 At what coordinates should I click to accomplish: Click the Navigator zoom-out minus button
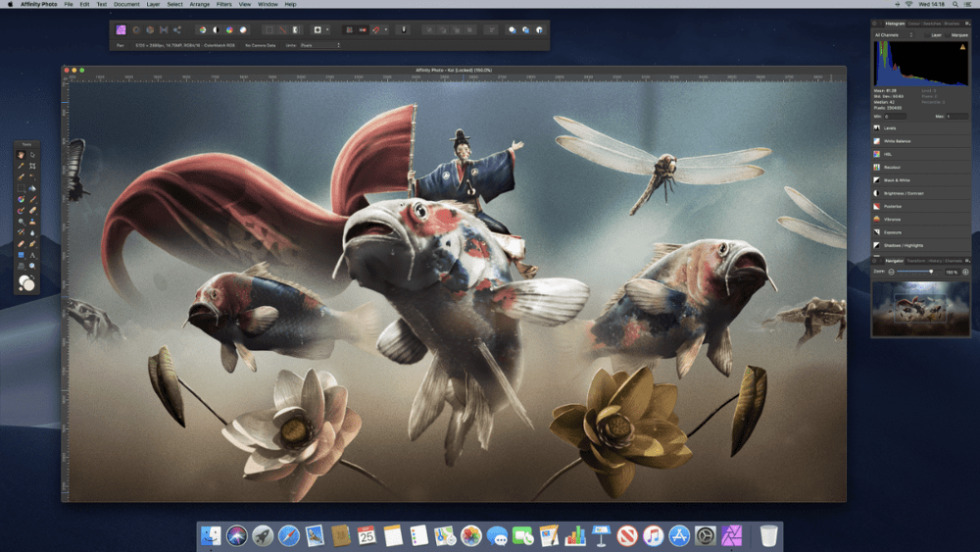pyautogui.click(x=892, y=272)
